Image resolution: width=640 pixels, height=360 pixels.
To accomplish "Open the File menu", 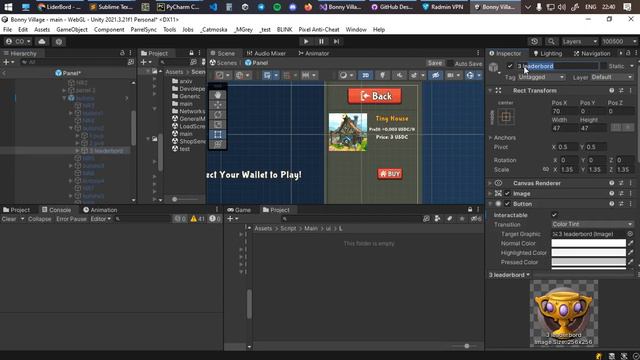I will (x=7, y=29).
